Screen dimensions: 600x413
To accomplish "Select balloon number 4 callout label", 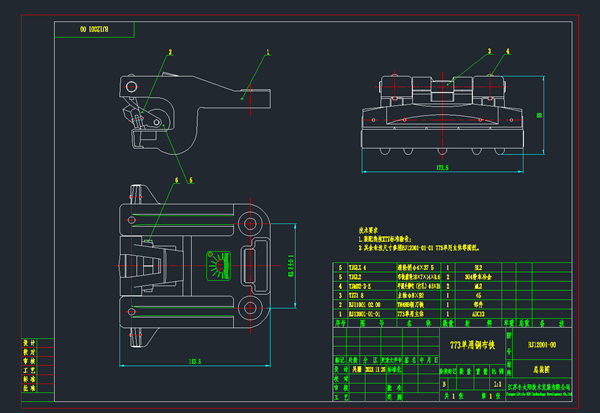I will (x=508, y=51).
